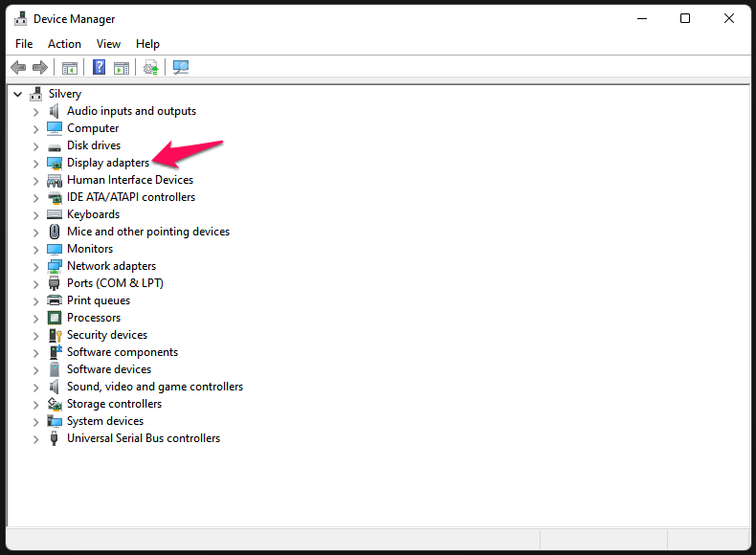Expand the Universal Serial Bus controllers chevron
This screenshot has height=555, width=756.
[x=35, y=439]
